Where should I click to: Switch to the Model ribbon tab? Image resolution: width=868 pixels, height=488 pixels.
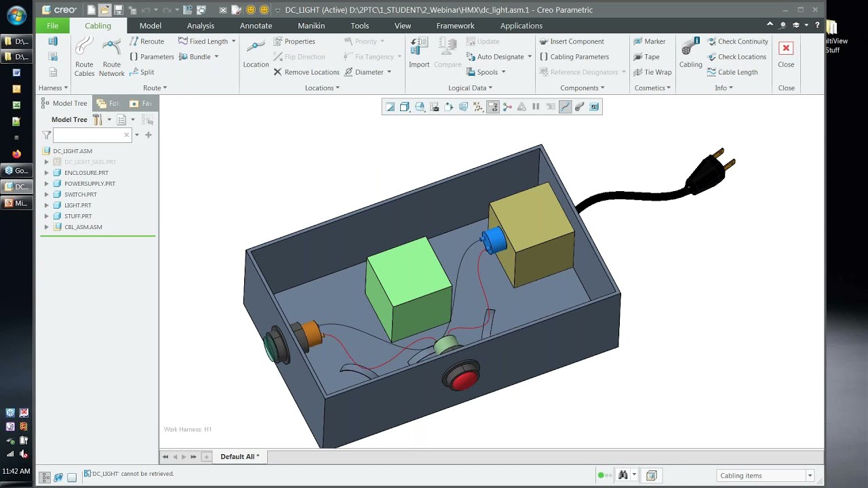pyautogui.click(x=150, y=26)
